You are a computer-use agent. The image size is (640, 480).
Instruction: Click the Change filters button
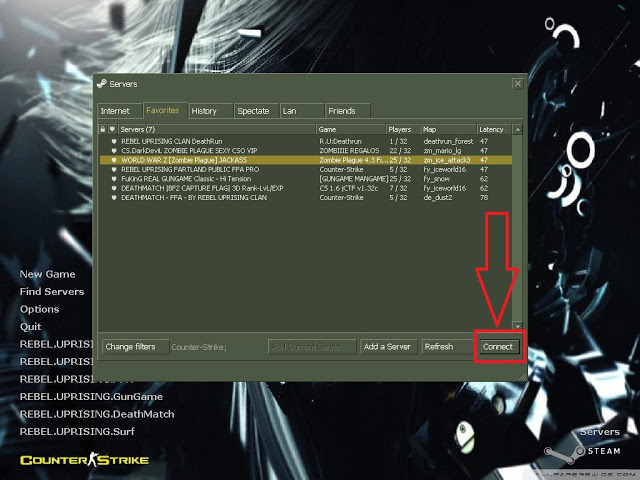point(135,347)
